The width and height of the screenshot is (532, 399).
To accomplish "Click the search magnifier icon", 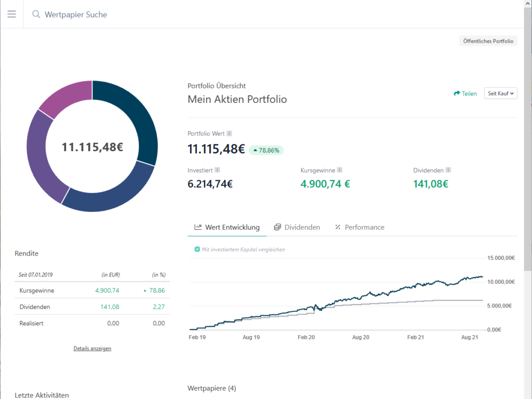I will (x=36, y=15).
